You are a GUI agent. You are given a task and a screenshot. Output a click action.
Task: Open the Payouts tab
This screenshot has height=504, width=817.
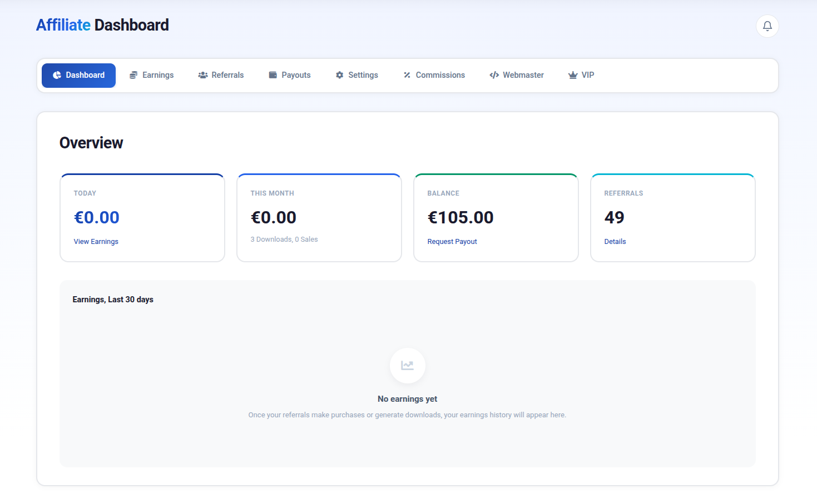290,75
